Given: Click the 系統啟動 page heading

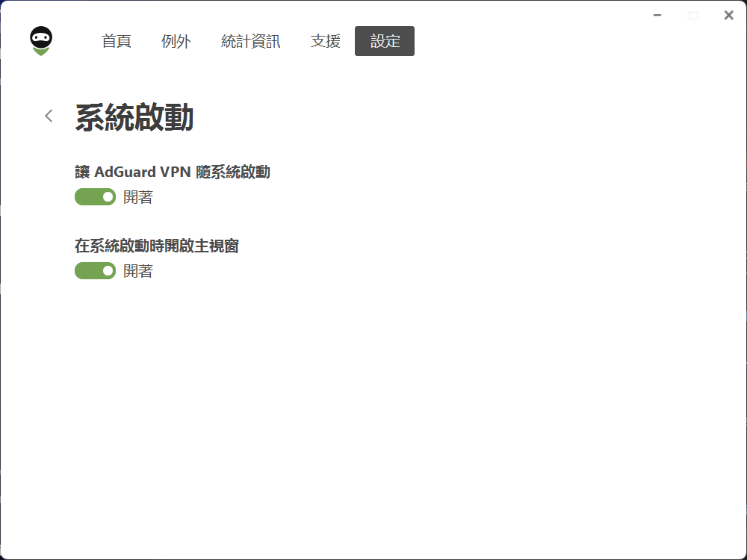Looking at the screenshot, I should [x=134, y=118].
